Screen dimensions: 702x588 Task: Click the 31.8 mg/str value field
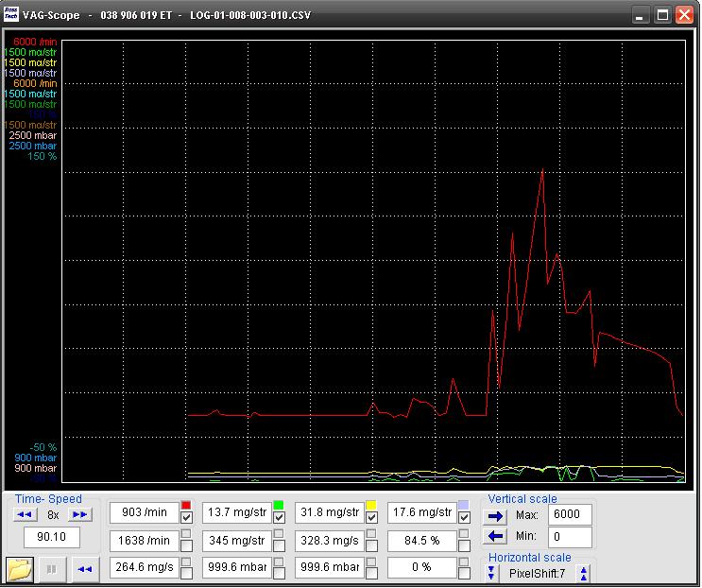coord(330,512)
